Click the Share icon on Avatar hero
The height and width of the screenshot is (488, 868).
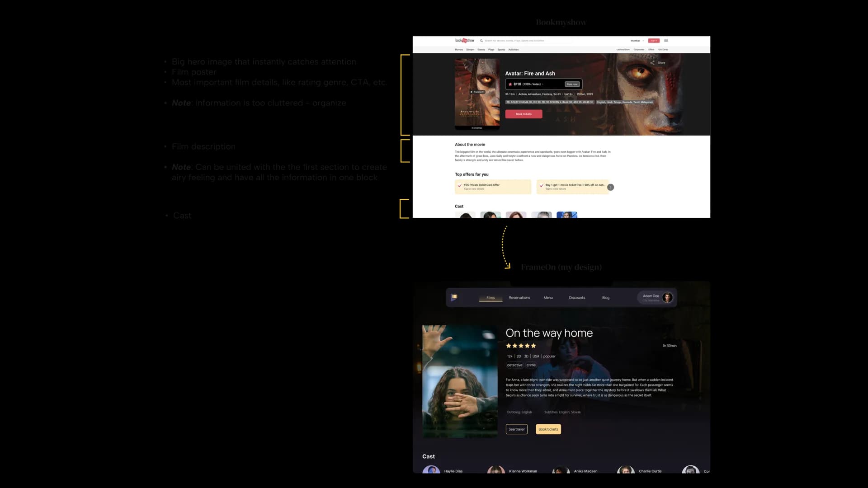click(x=653, y=63)
